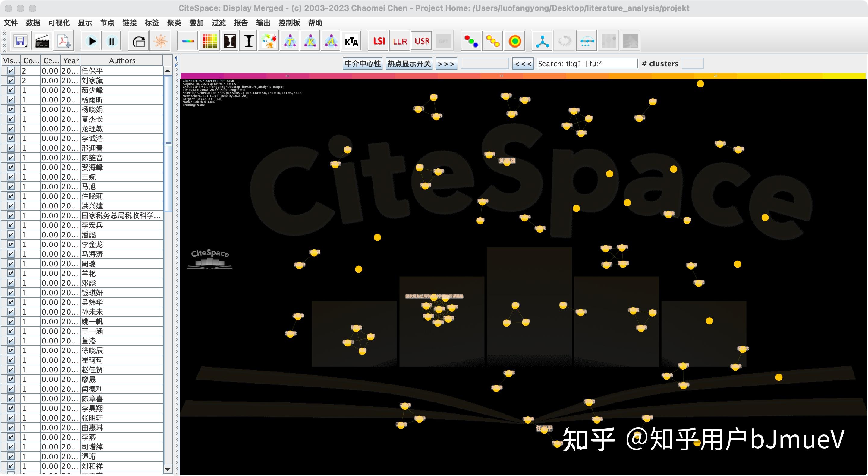This screenshot has height=476, width=868.
Task: Click the >>> navigation button
Action: click(x=445, y=63)
